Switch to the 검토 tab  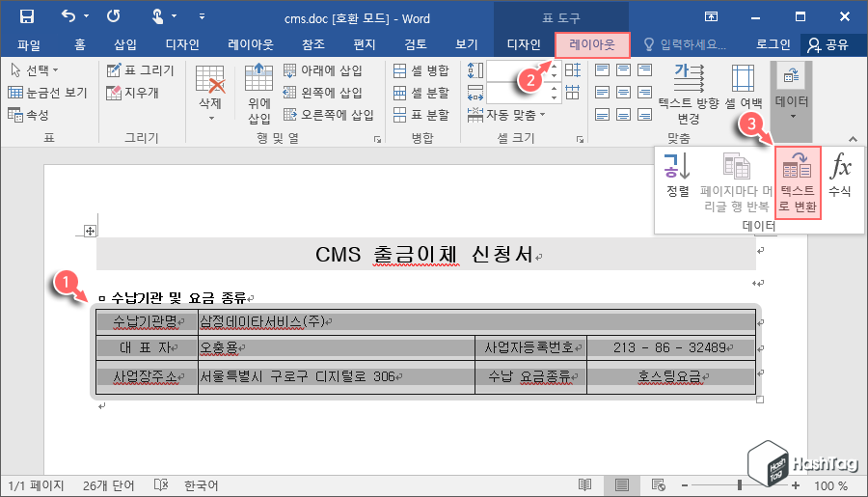tap(415, 44)
